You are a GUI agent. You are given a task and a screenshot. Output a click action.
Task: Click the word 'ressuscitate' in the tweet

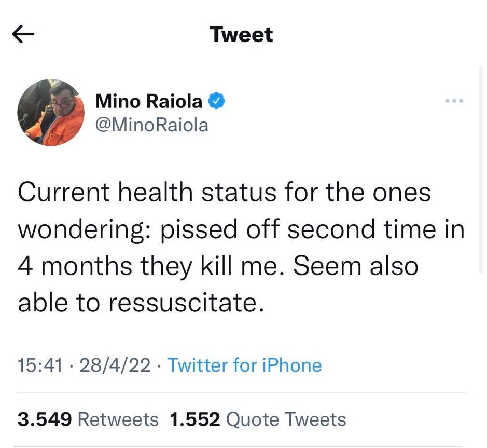coord(185,303)
